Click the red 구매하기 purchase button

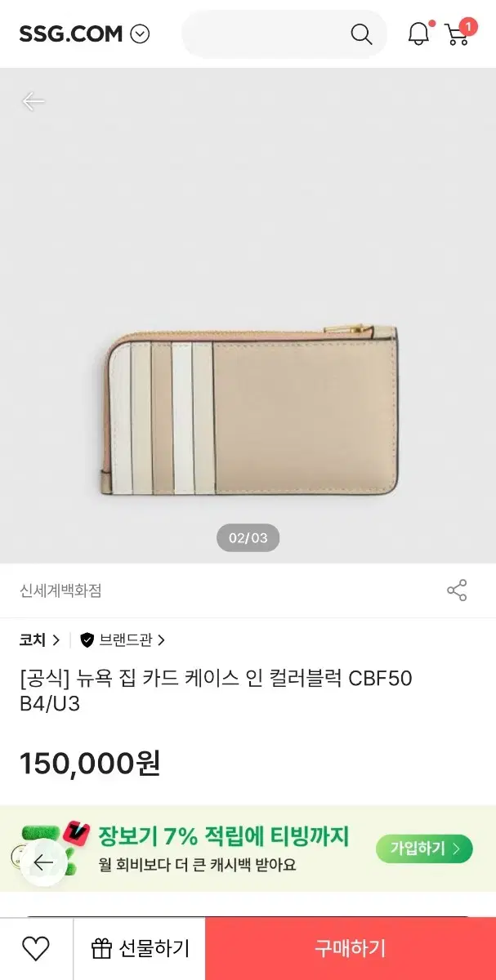coord(351,948)
